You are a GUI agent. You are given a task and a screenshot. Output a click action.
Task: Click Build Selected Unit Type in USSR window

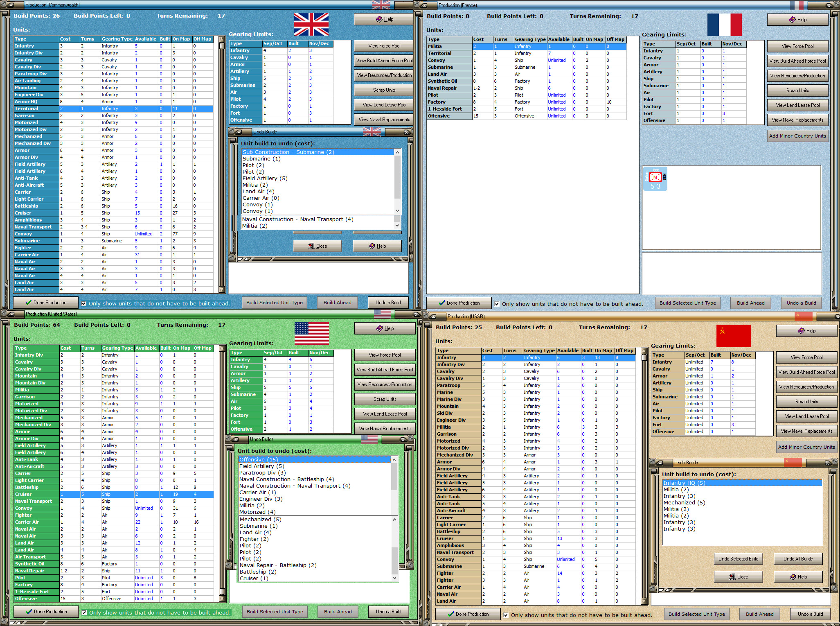pos(697,614)
